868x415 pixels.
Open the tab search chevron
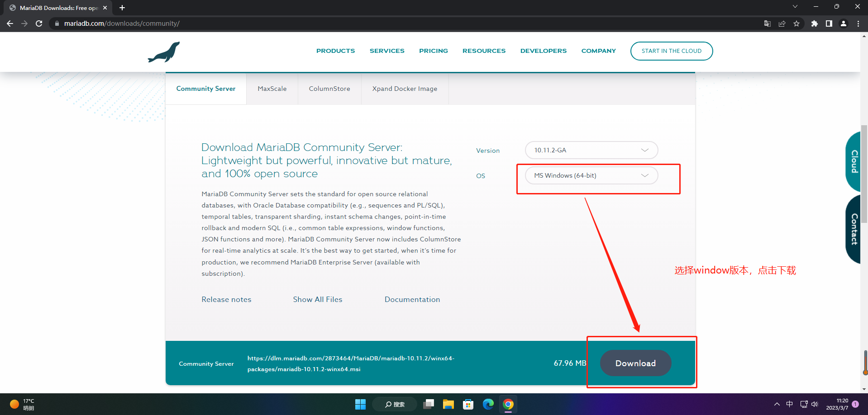(795, 7)
